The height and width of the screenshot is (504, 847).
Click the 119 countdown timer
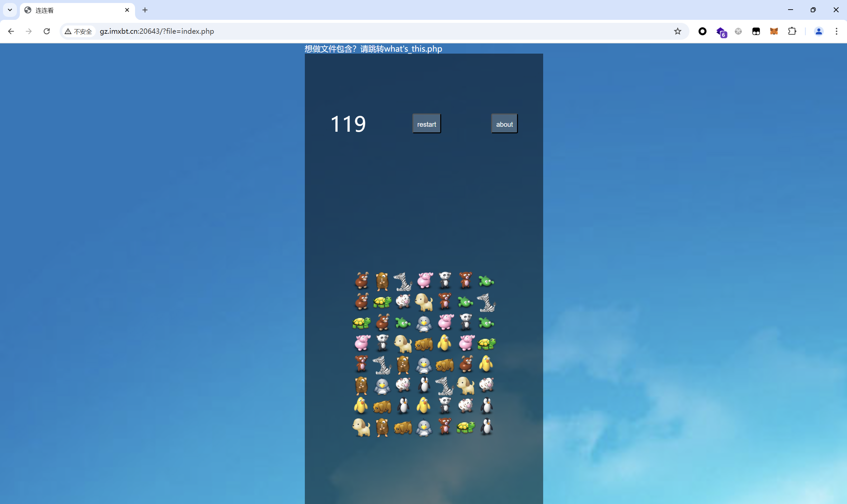click(x=348, y=124)
